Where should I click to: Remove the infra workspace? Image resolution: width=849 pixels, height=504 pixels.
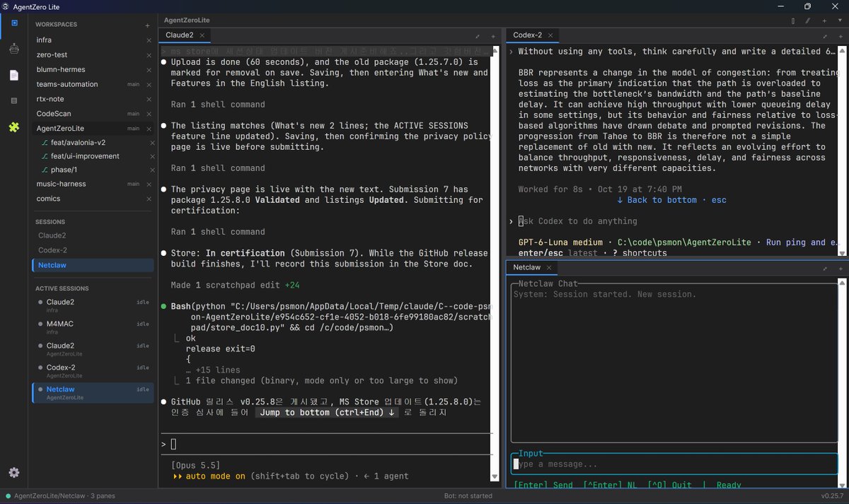coord(149,40)
